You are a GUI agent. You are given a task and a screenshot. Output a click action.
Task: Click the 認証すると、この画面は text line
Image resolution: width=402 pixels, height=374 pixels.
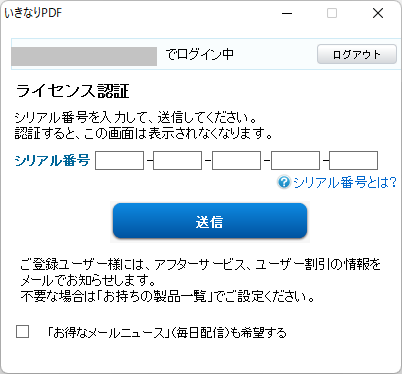tap(144, 133)
